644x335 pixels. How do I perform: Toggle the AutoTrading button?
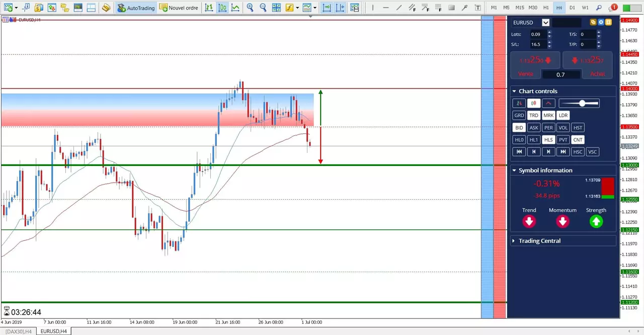(136, 8)
